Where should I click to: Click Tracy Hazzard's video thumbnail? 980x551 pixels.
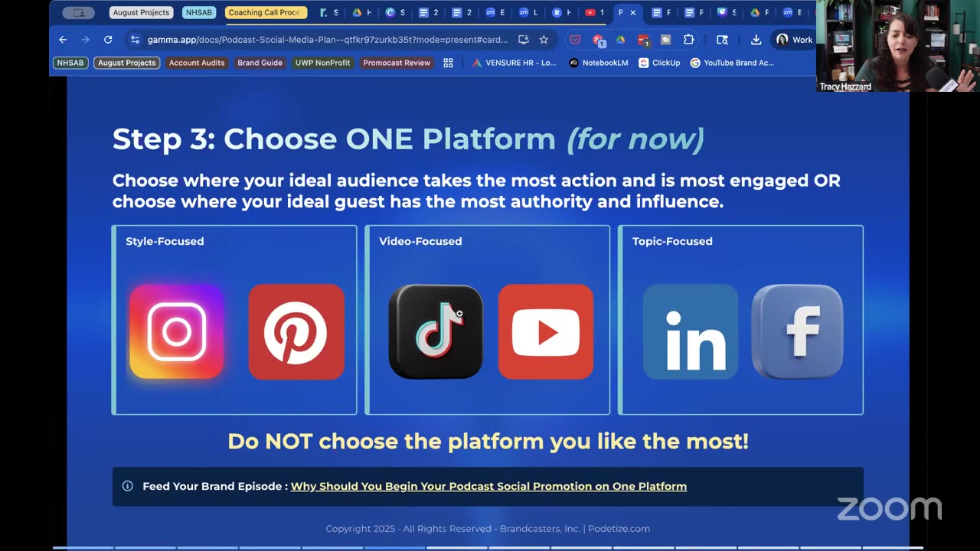coord(898,46)
